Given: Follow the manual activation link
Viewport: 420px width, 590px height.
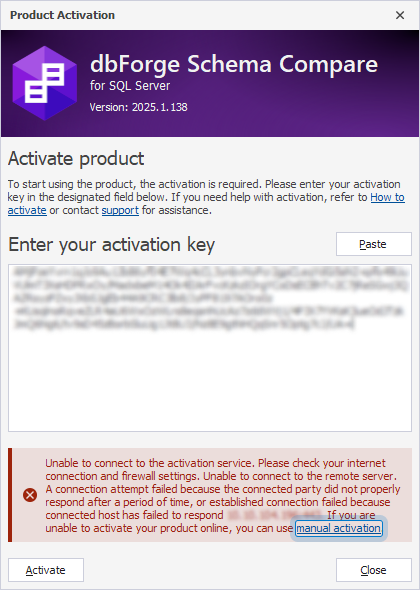Looking at the screenshot, I should [338, 528].
